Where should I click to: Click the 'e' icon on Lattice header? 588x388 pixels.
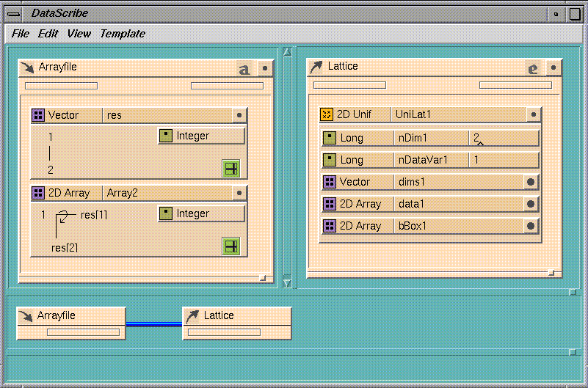coord(533,68)
